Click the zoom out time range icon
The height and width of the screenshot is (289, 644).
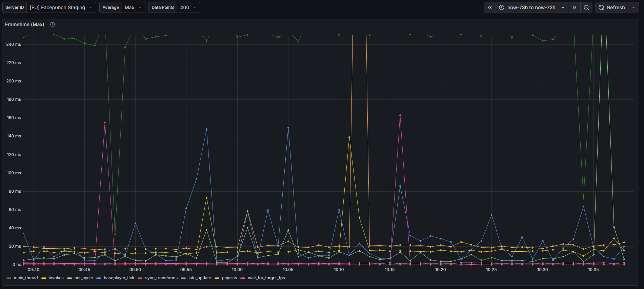pyautogui.click(x=586, y=7)
